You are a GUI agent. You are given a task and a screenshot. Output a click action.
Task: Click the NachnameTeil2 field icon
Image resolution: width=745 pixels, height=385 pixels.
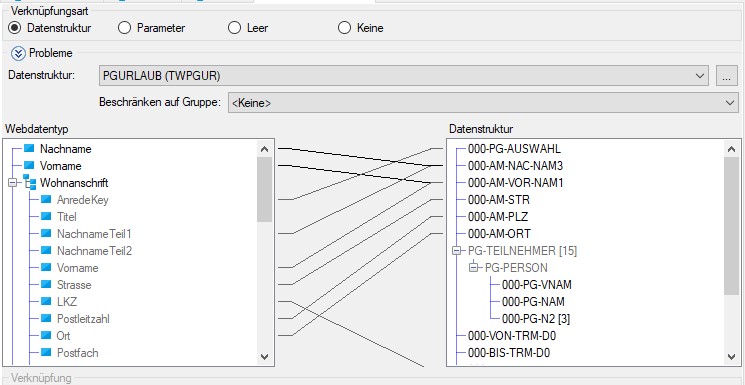point(46,250)
